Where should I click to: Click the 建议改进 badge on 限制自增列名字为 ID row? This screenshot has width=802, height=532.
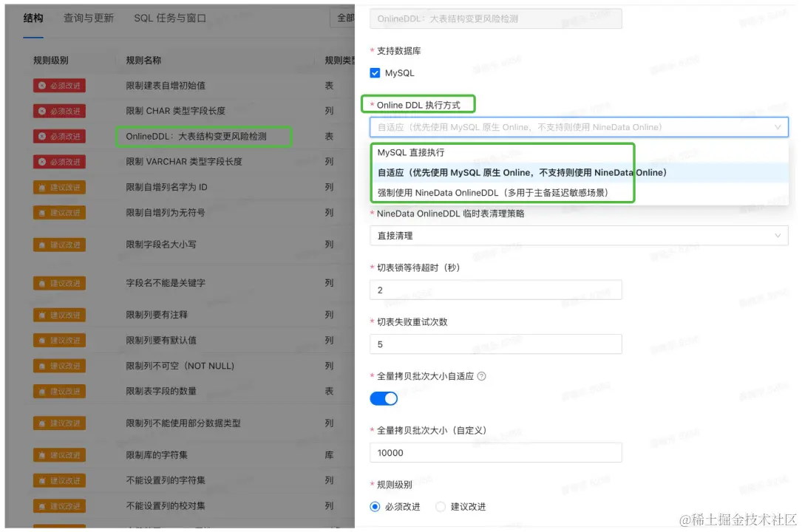[x=59, y=187]
